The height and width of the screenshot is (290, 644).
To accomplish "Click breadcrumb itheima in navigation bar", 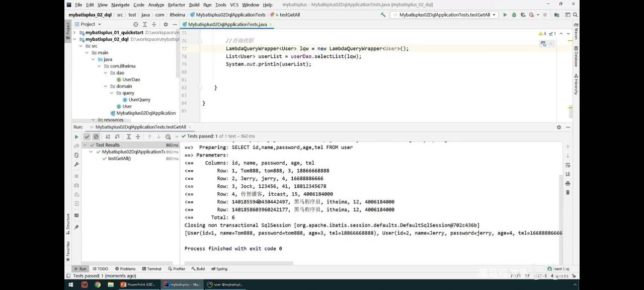I will click(178, 15).
